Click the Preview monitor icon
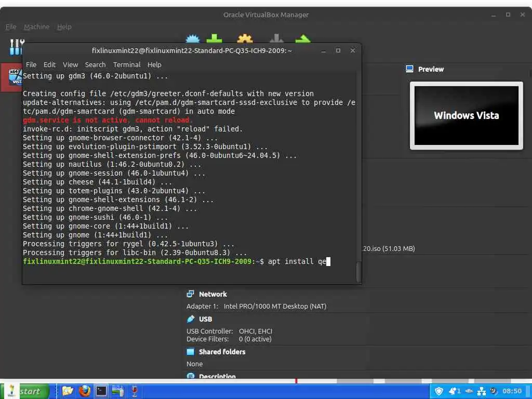The image size is (532, 399). point(409,69)
